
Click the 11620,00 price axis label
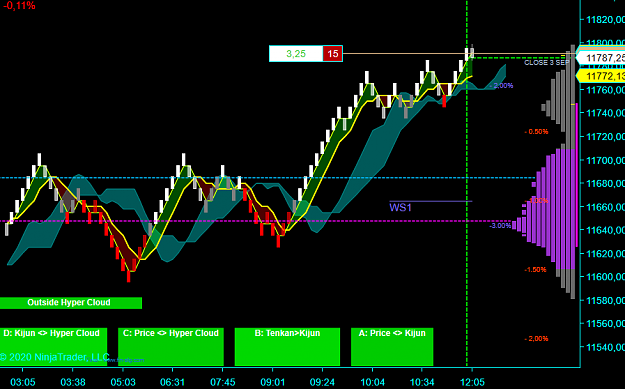pos(605,253)
